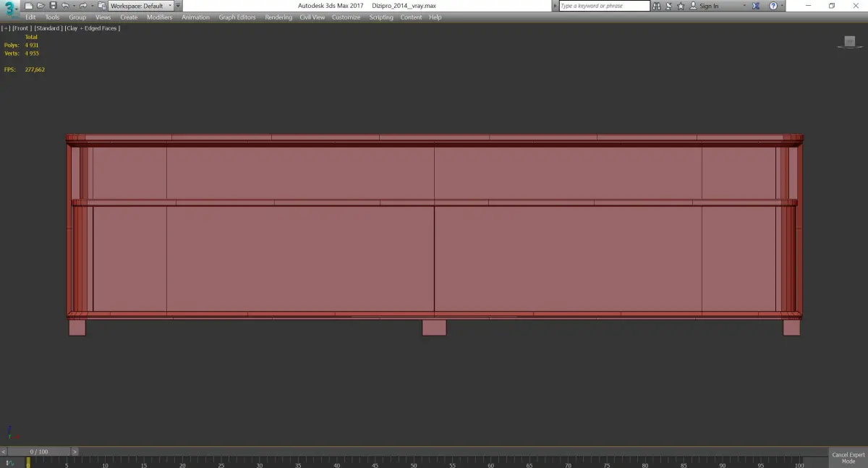Open the Views menu
The height and width of the screenshot is (468, 868).
(x=103, y=17)
